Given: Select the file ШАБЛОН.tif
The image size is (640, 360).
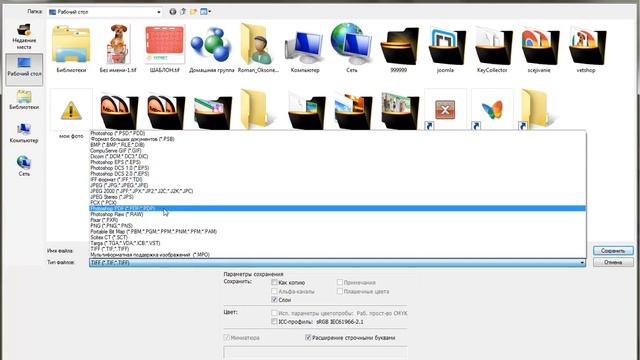Looking at the screenshot, I should coord(164,49).
